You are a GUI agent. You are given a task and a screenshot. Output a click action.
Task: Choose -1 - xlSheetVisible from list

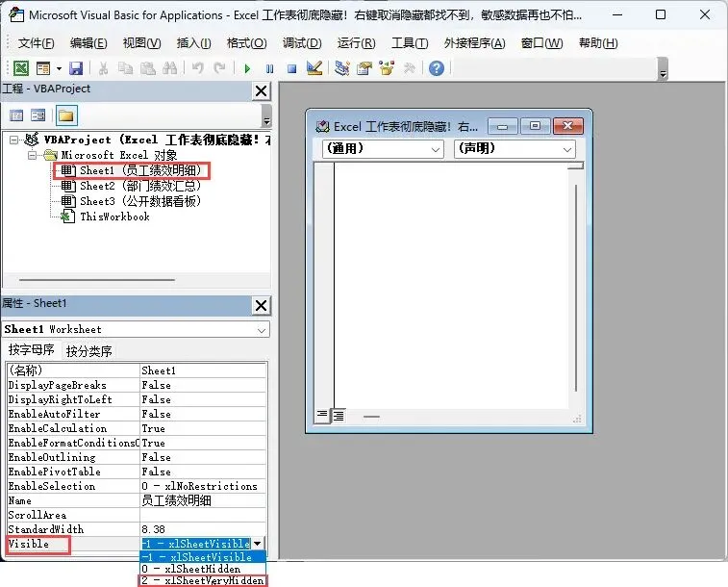203,557
